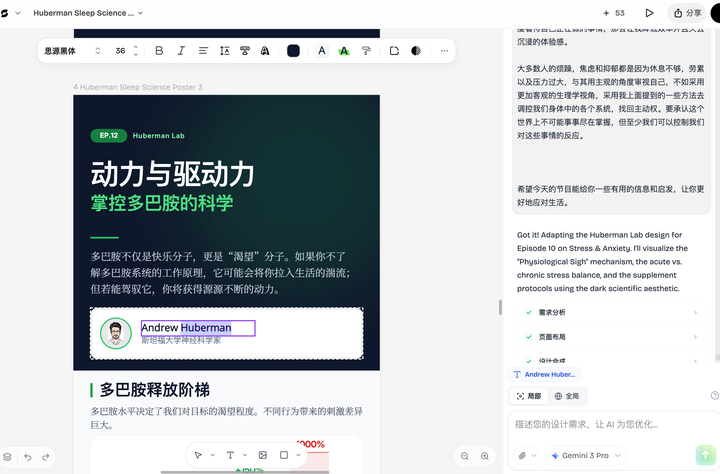Screen dimensions: 720x474
Task: Zoom in on the canvas
Action: point(485,456)
